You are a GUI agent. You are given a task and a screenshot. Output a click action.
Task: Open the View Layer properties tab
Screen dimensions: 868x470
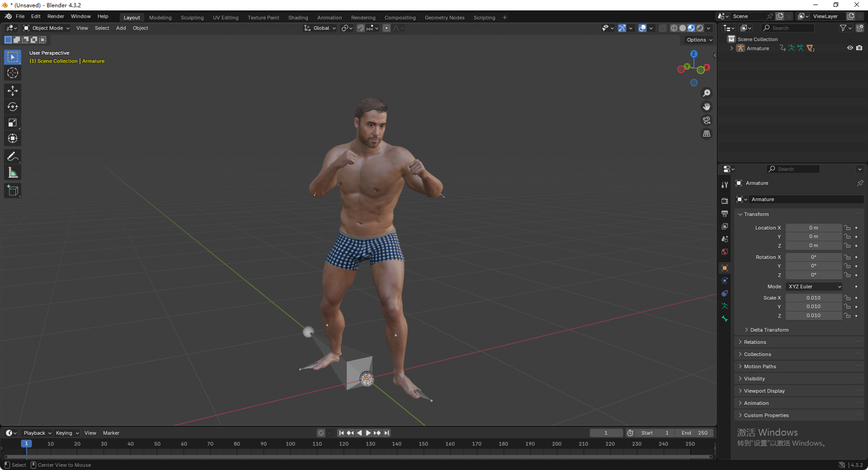pos(724,226)
